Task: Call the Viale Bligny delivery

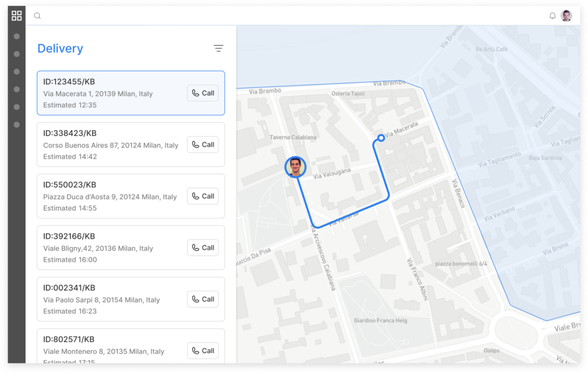Action: click(203, 247)
